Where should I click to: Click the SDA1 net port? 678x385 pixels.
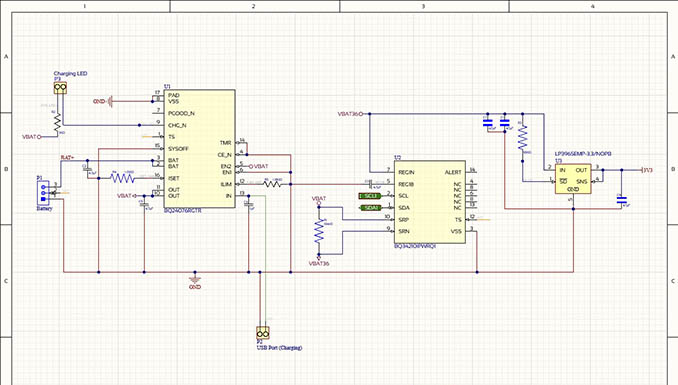(x=370, y=208)
